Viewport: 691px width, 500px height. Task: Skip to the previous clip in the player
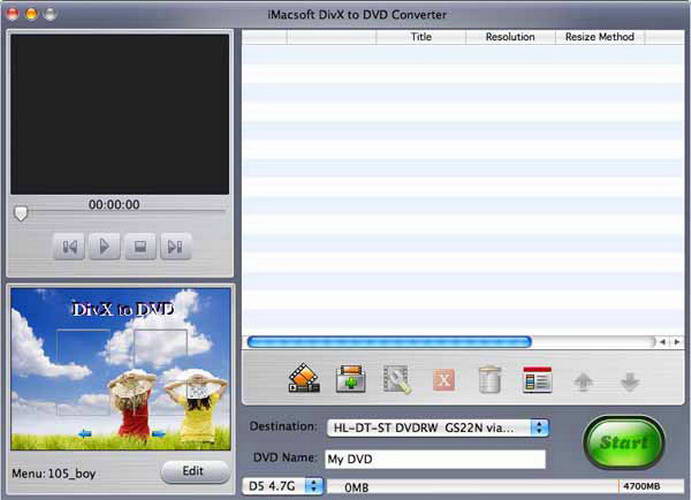click(x=69, y=246)
